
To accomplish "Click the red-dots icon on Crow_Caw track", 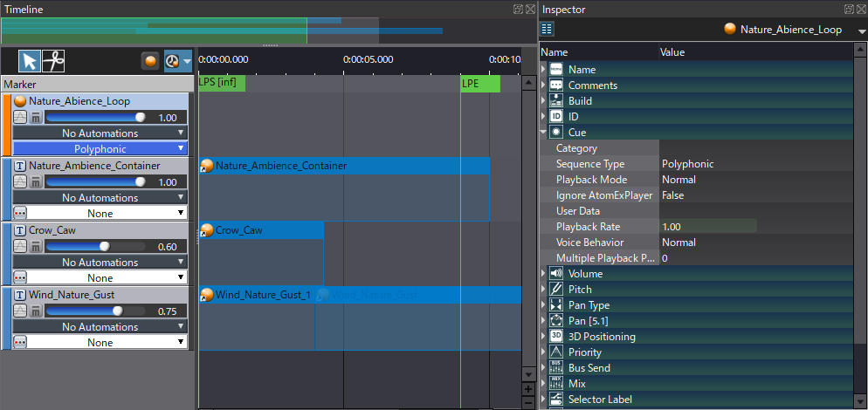I will (20, 277).
